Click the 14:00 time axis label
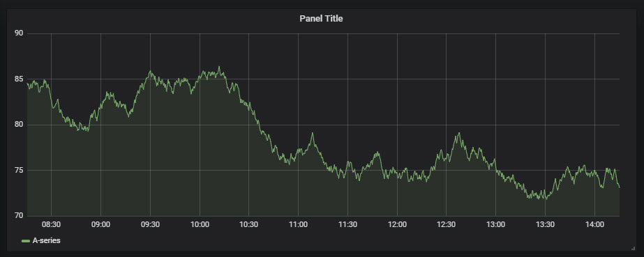The image size is (644, 257). (x=594, y=225)
